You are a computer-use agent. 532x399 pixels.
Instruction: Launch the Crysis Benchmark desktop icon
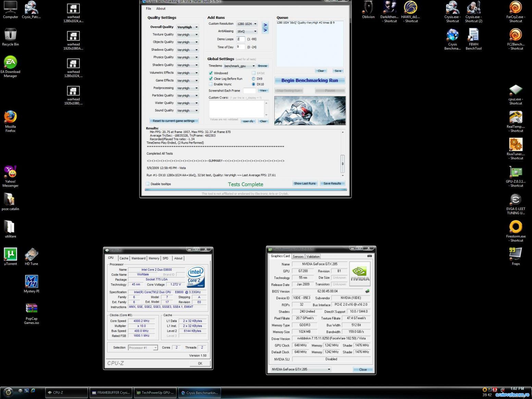(x=453, y=39)
